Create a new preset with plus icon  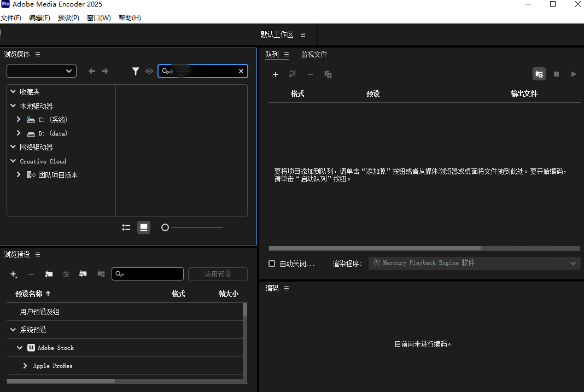pyautogui.click(x=14, y=274)
